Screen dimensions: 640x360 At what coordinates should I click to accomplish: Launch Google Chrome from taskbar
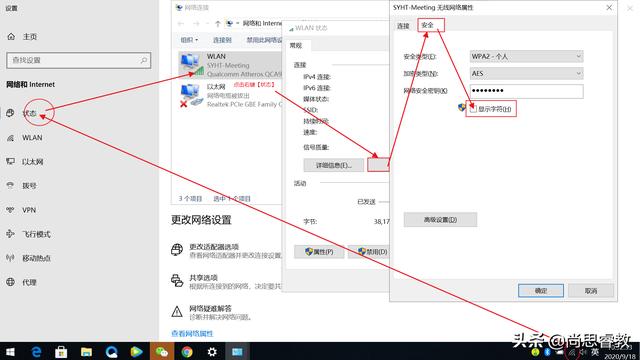[x=187, y=352]
